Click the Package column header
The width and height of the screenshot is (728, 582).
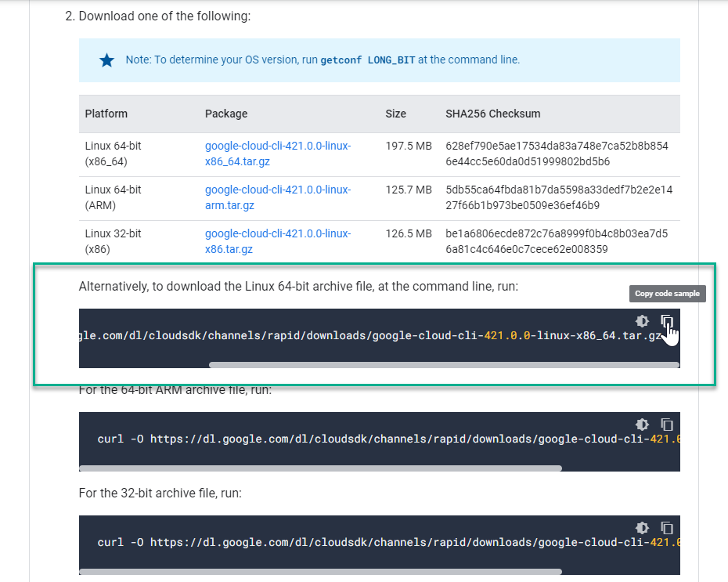[x=226, y=114]
